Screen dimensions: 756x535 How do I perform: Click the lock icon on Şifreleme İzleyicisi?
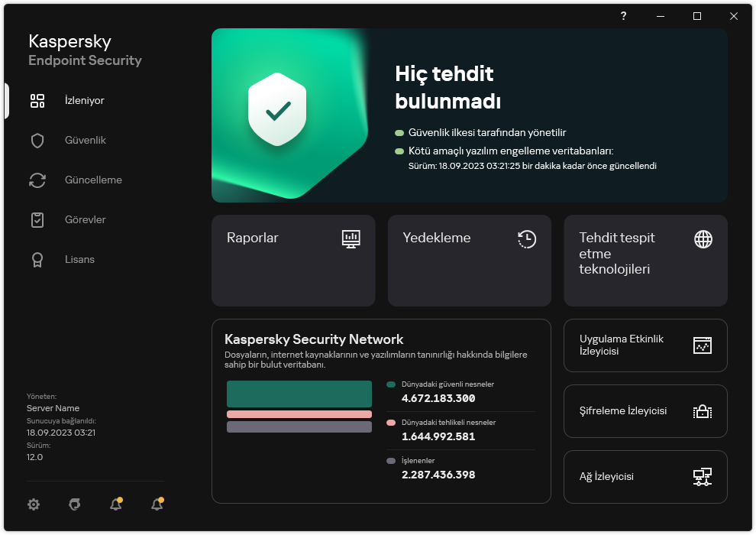pyautogui.click(x=702, y=411)
